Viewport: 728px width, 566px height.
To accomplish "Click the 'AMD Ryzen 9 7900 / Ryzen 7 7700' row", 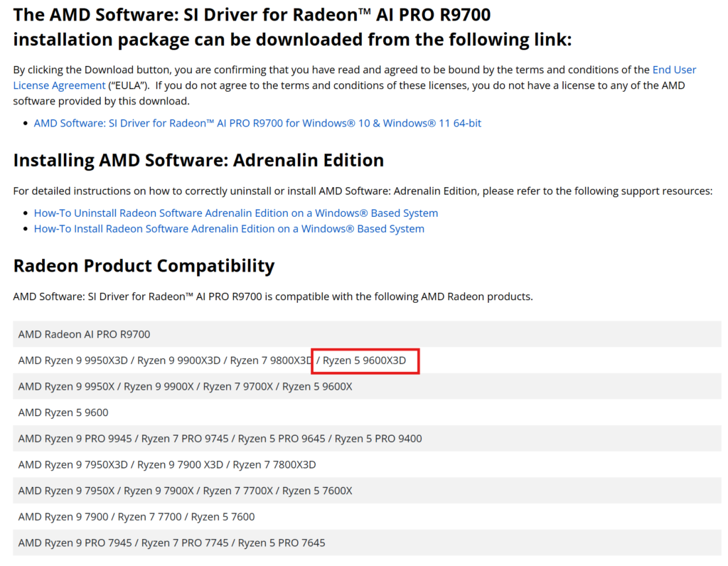I will (x=367, y=516).
